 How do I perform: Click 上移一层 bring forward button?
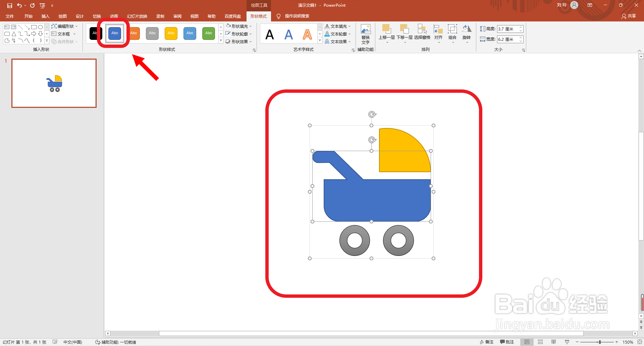click(x=387, y=34)
